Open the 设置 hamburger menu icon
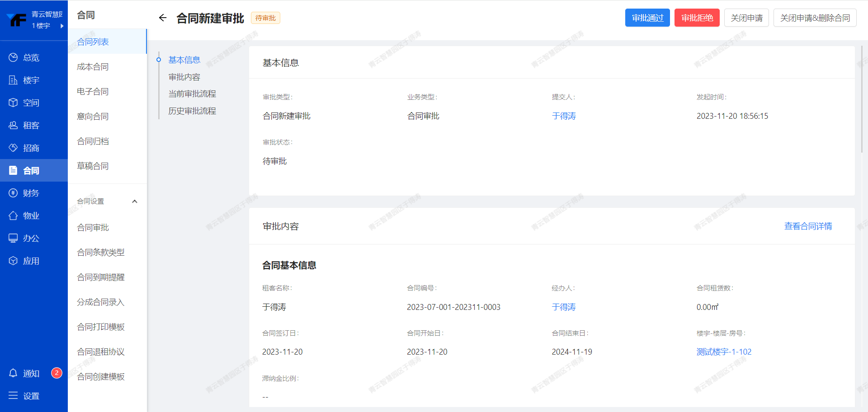 click(13, 396)
